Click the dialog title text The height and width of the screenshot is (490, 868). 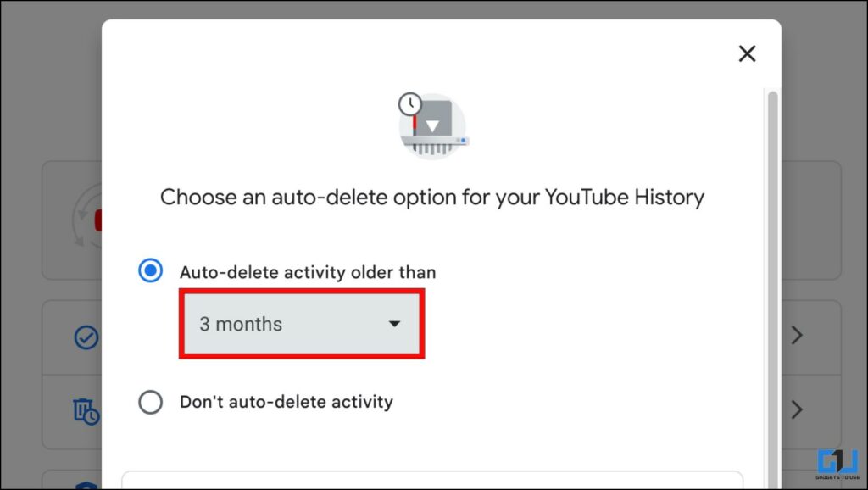(x=432, y=197)
